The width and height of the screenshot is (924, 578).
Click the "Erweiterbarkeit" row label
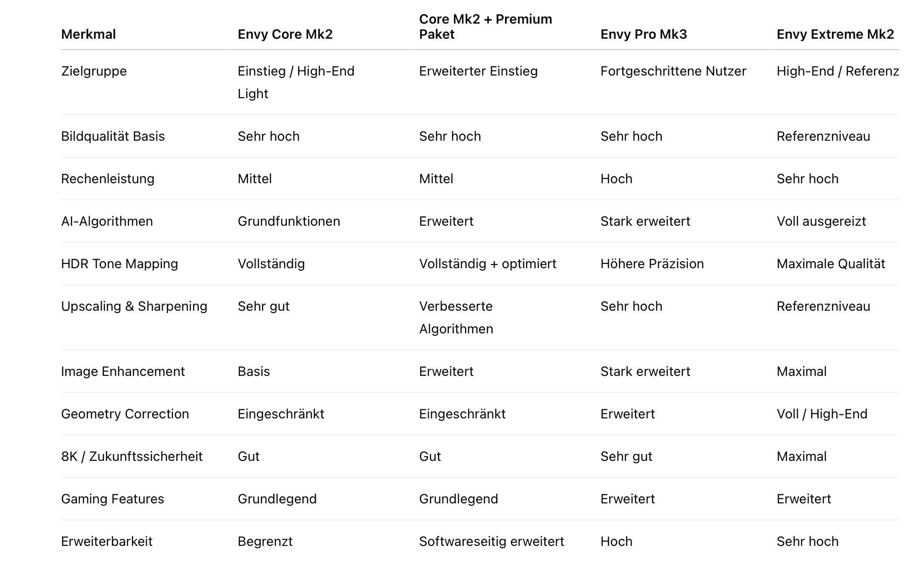pos(107,541)
